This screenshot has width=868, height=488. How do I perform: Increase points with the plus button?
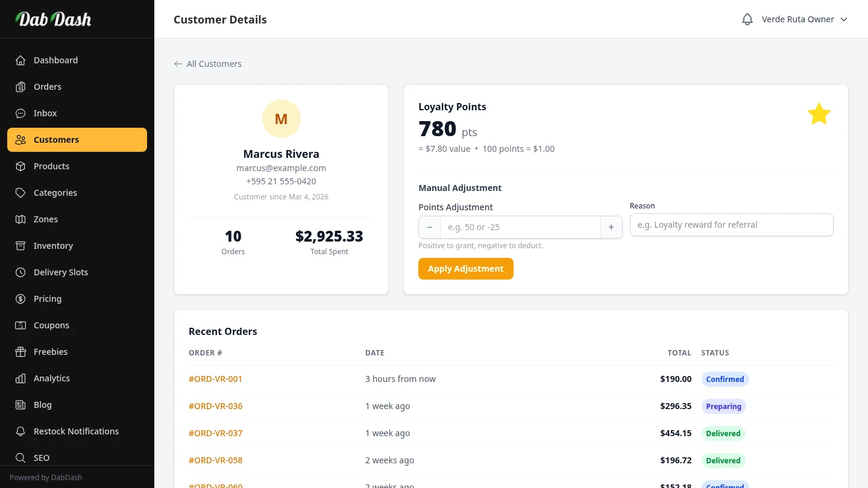pyautogui.click(x=611, y=227)
